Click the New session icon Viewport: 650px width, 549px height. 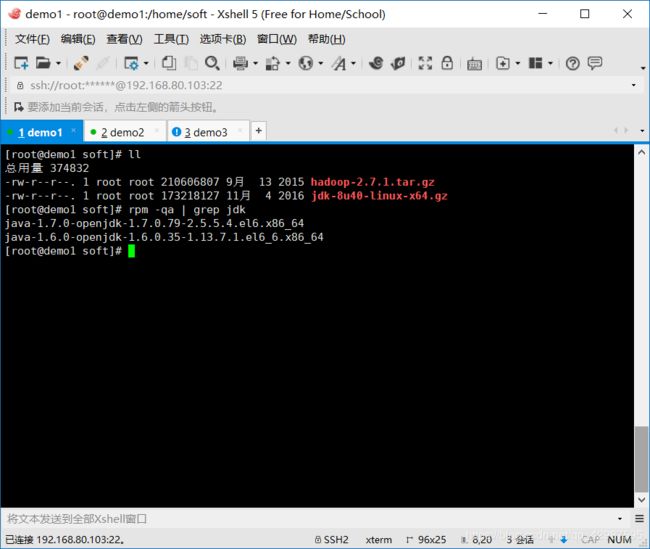(21, 63)
